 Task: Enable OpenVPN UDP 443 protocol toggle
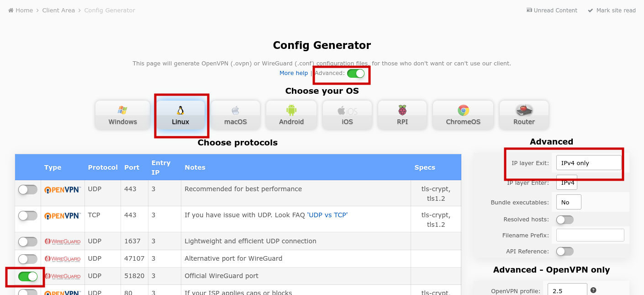click(28, 189)
